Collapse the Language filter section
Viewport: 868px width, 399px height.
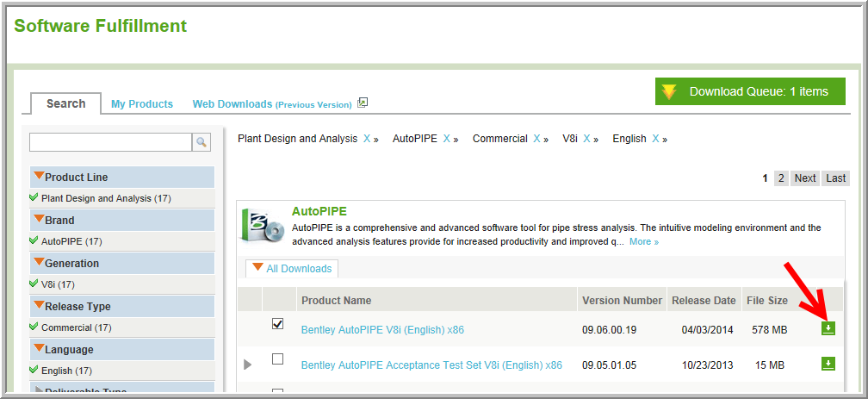(39, 348)
